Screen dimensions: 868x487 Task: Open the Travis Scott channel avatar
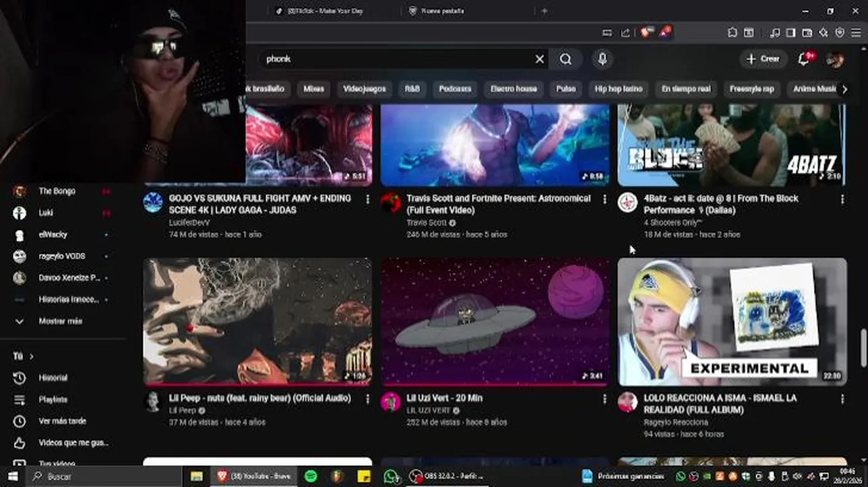(x=391, y=202)
